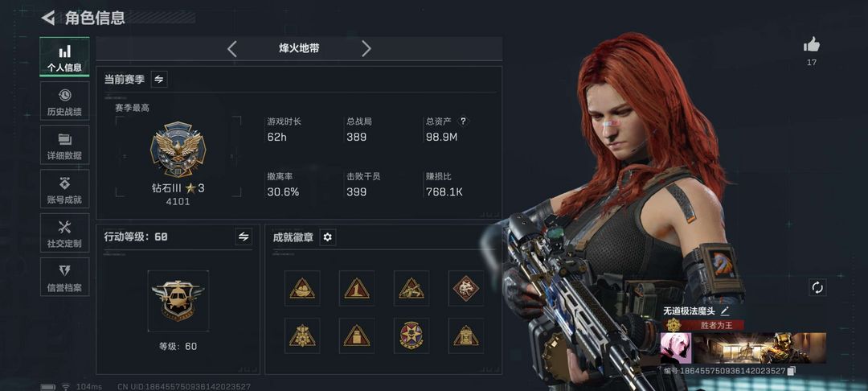868x391 pixels.
Task: Copy the player ID number
Action: [x=792, y=371]
